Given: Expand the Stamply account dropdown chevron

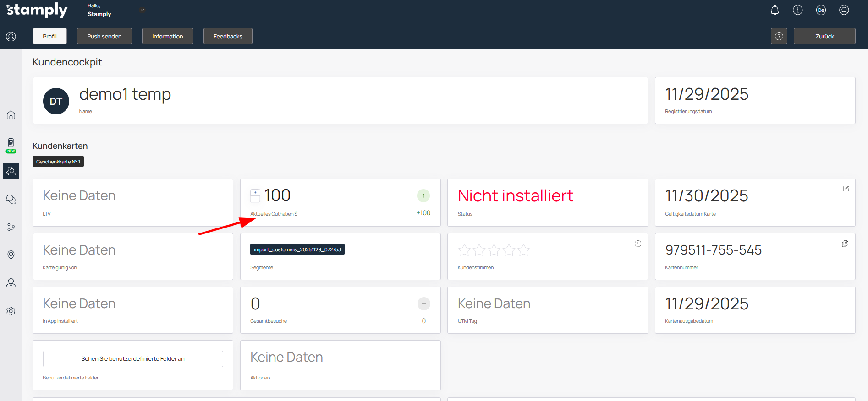Looking at the screenshot, I should [x=142, y=10].
